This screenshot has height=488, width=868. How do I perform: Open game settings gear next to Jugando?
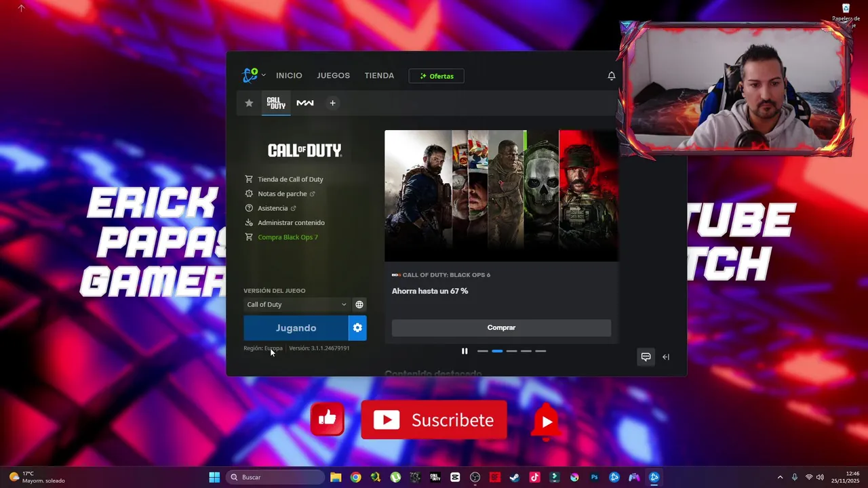[357, 328]
